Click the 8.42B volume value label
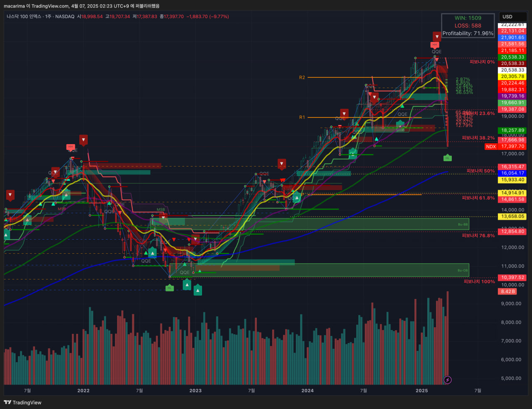This screenshot has height=409, width=532. [508, 291]
